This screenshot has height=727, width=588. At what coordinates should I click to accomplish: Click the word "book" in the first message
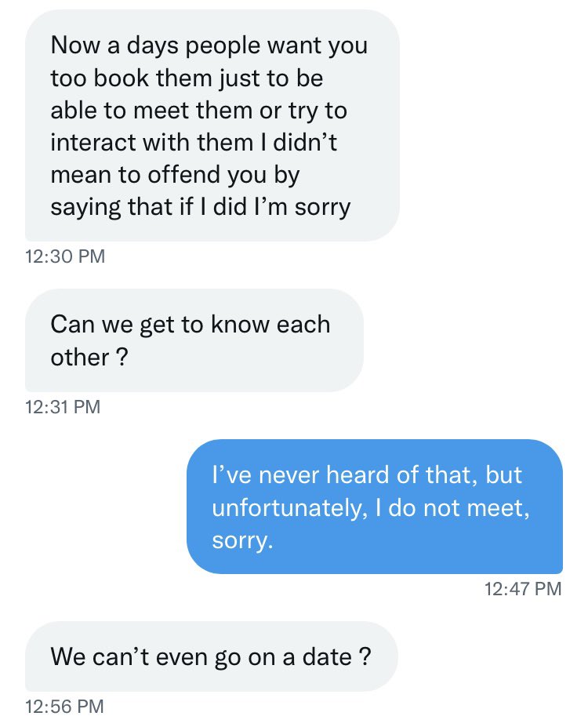(121, 78)
